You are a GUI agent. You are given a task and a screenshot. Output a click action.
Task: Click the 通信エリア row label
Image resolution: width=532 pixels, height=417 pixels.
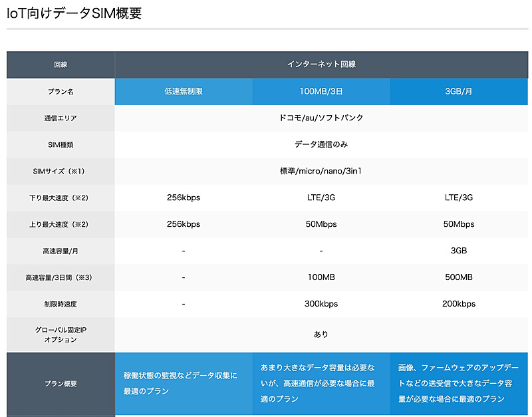[x=61, y=118]
